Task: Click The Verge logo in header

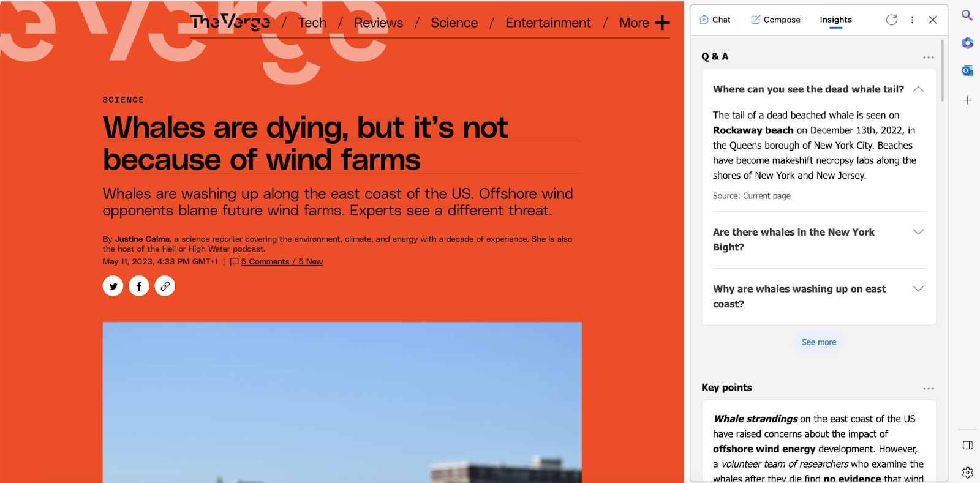Action: (230, 22)
